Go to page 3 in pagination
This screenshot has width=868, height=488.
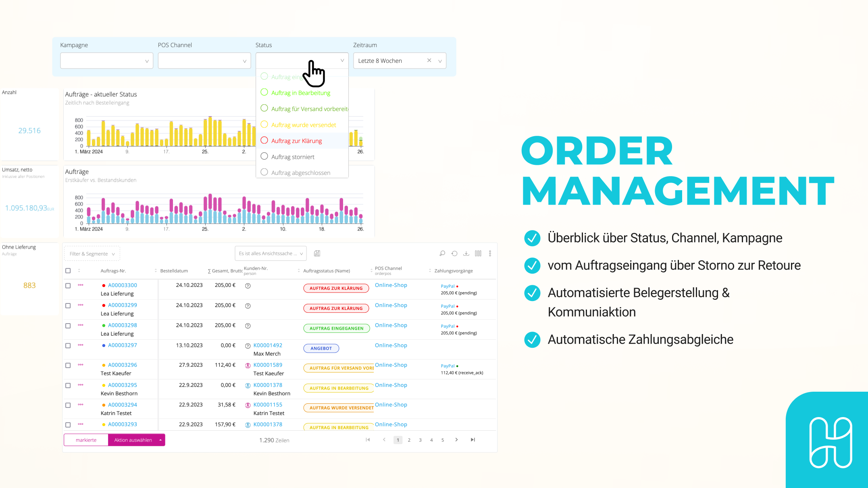[420, 440]
